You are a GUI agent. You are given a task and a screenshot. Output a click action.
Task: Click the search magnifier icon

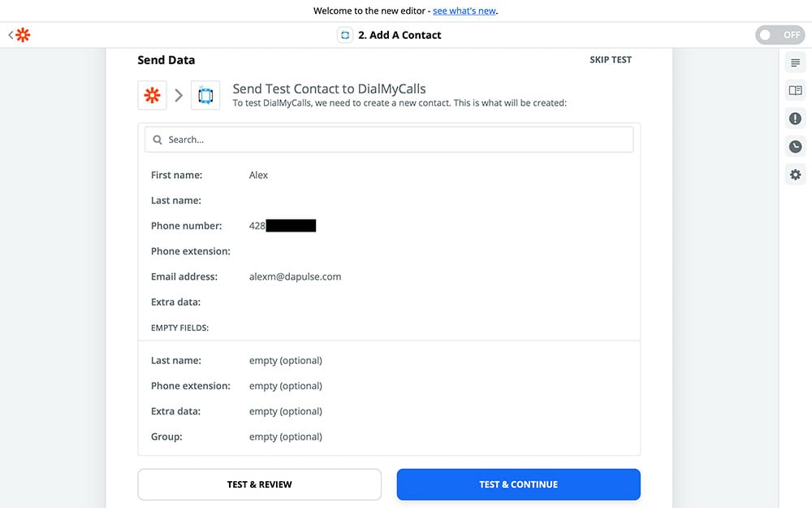point(158,140)
